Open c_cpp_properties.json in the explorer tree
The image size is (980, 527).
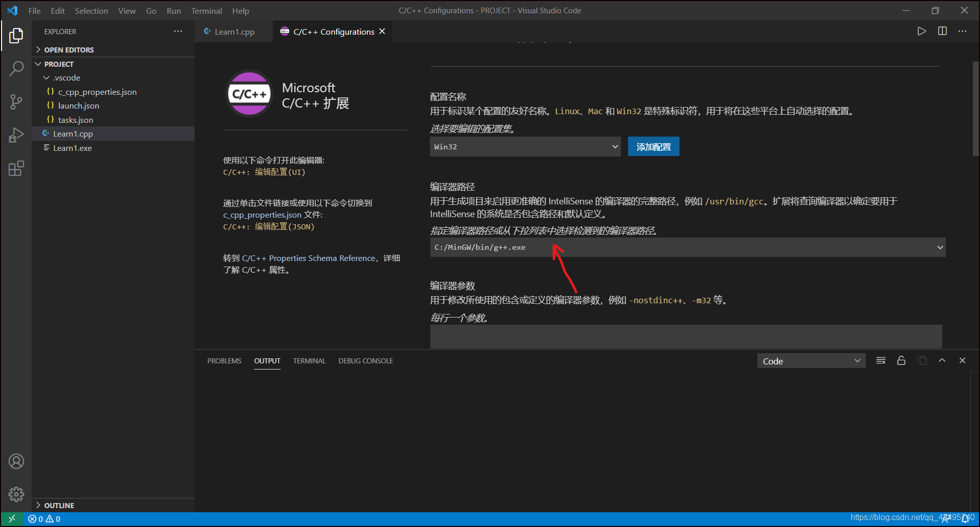pos(97,92)
